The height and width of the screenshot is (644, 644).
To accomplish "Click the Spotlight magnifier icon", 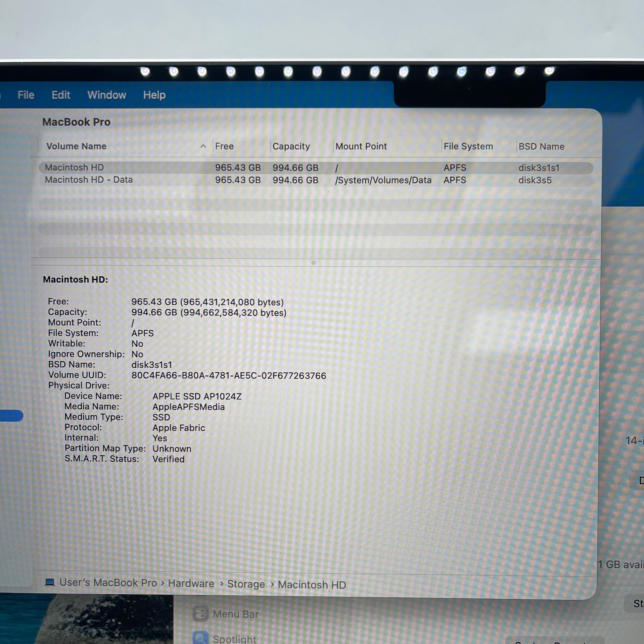I will (x=201, y=638).
